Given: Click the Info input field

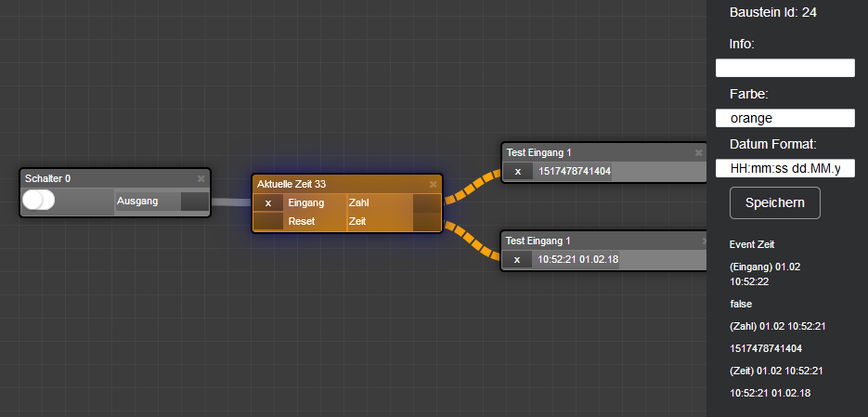Looking at the screenshot, I should (x=785, y=68).
